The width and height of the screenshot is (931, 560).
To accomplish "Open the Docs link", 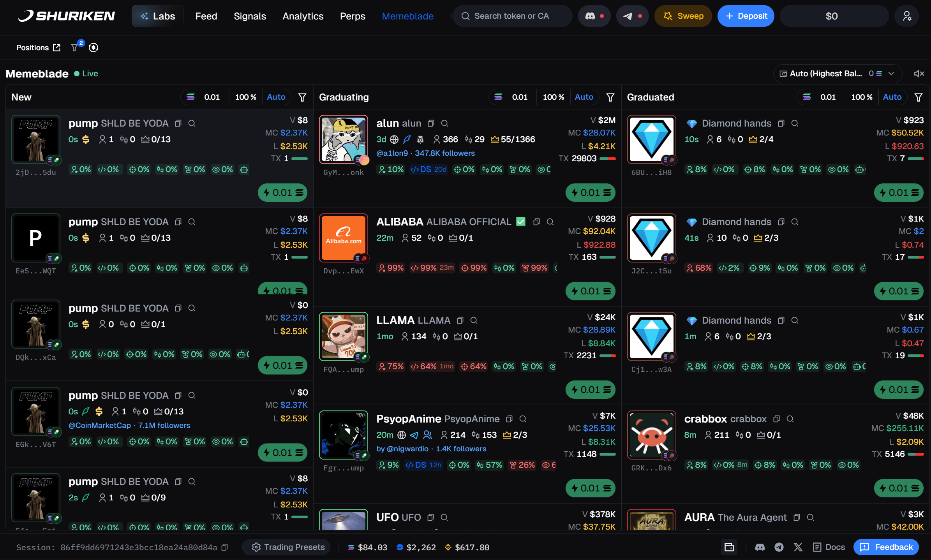I will 829,547.
